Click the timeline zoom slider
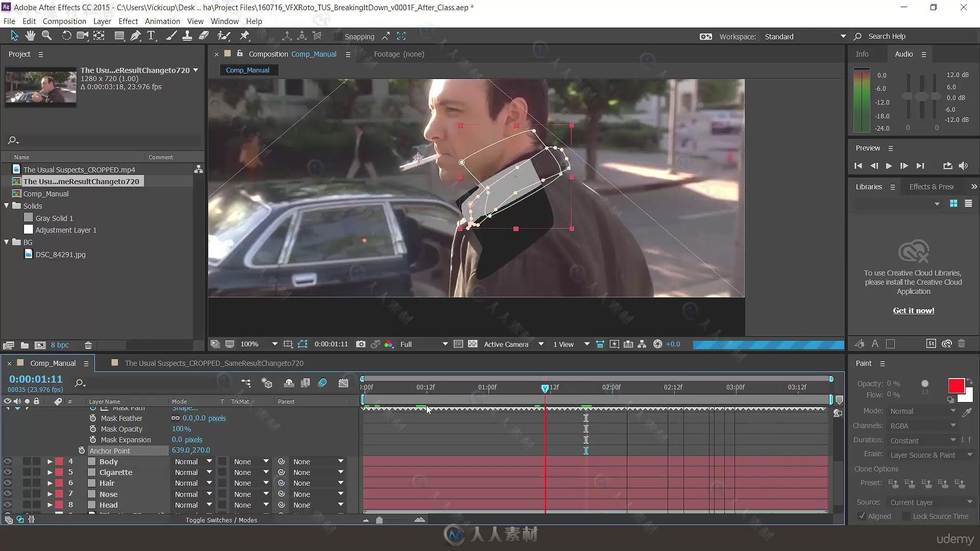 (379, 520)
